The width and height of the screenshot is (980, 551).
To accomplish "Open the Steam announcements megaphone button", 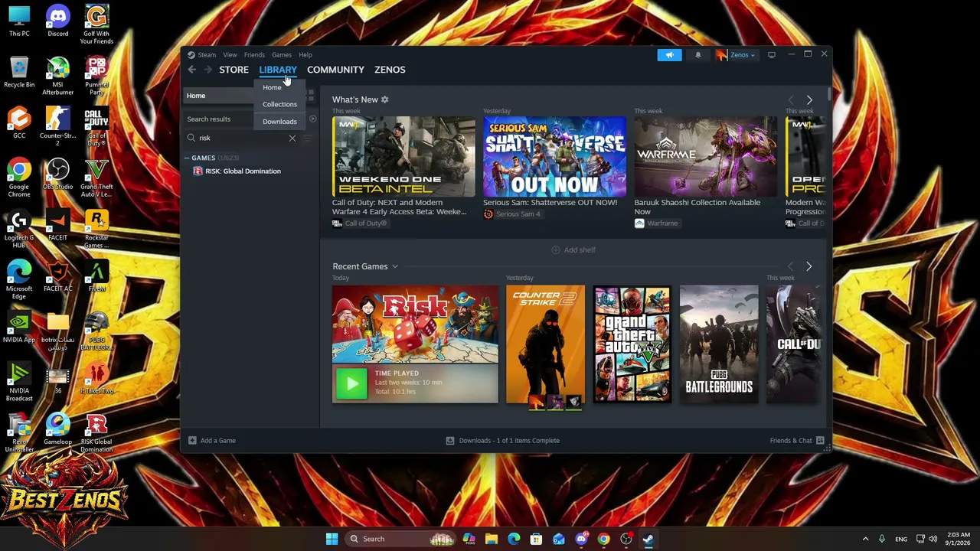I will click(x=669, y=55).
